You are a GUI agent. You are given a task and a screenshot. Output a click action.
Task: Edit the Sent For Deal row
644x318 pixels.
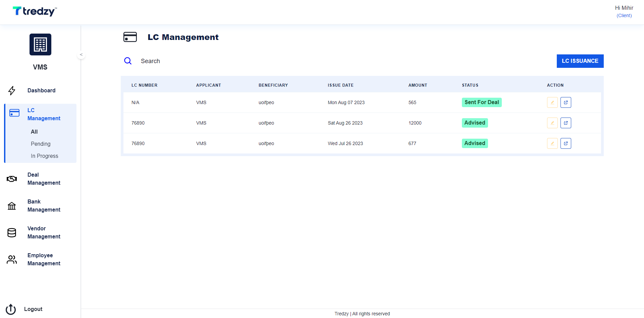coord(552,102)
